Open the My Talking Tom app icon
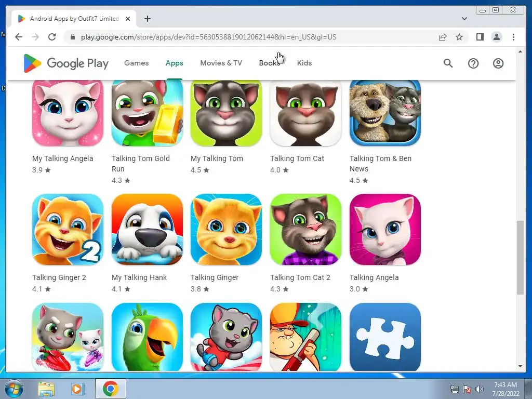The height and width of the screenshot is (399, 532). (227, 113)
